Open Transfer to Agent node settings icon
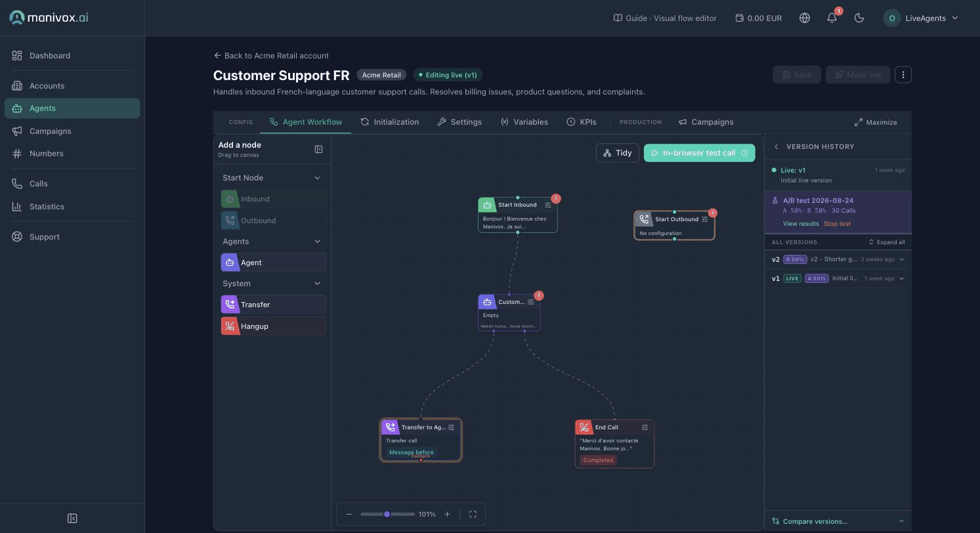The image size is (980, 533). coord(451,427)
